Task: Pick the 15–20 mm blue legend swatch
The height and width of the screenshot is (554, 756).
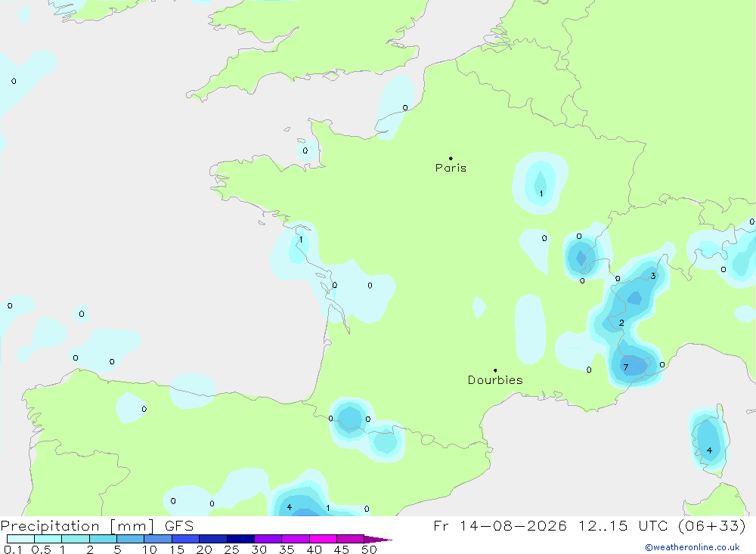Action: coord(186,539)
